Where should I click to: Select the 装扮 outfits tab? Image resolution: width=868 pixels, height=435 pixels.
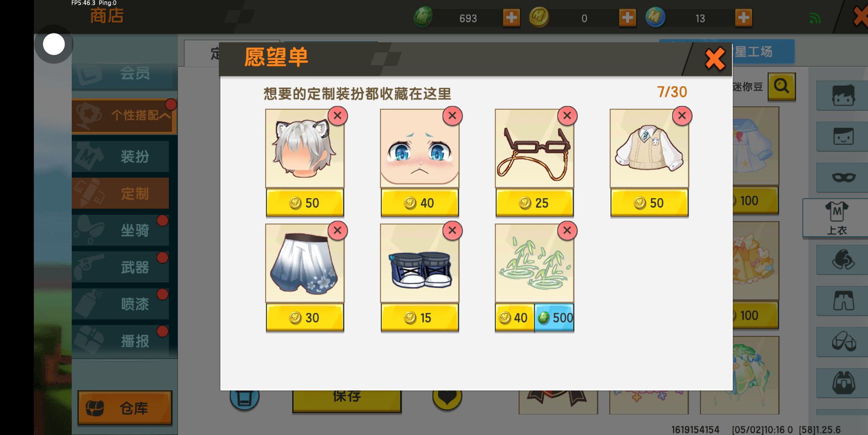point(120,156)
